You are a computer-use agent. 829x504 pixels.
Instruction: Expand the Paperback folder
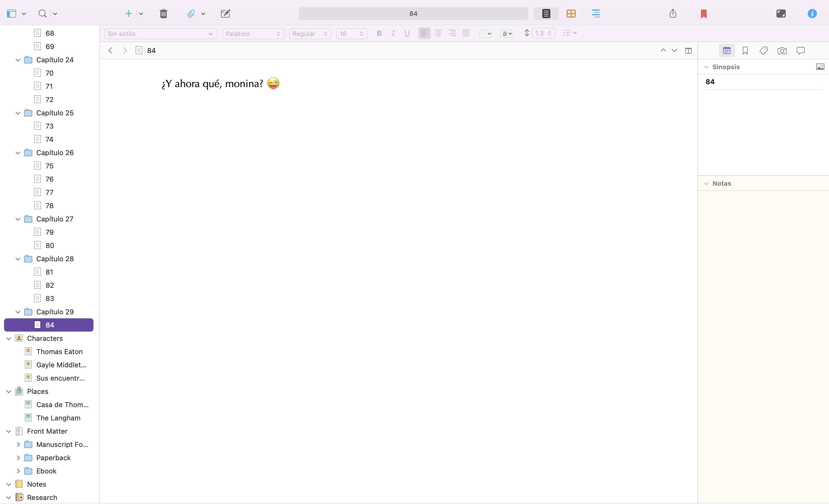click(x=18, y=458)
